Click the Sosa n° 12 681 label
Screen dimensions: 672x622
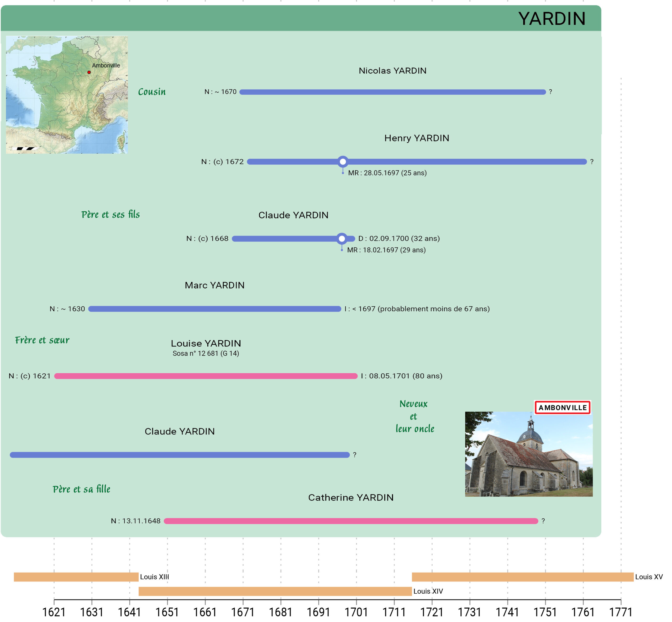click(206, 353)
